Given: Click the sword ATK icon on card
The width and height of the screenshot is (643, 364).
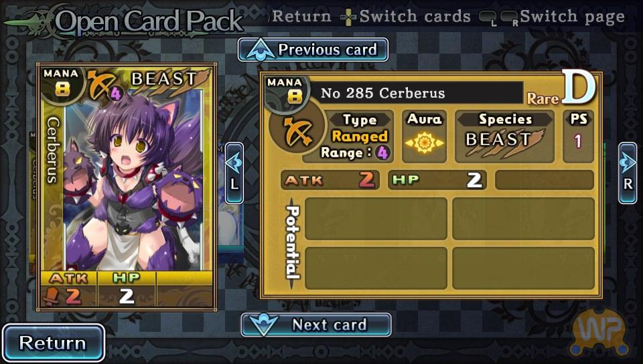Looking at the screenshot, I should pyautogui.click(x=52, y=296).
